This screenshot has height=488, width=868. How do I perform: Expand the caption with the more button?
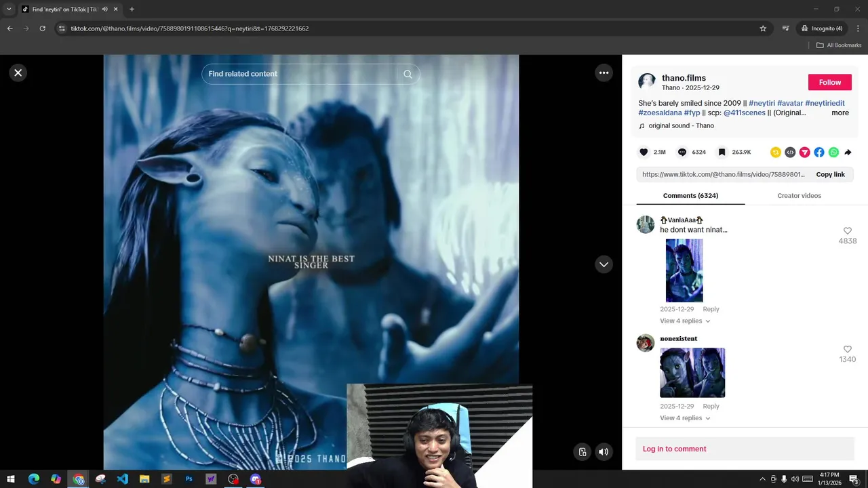click(840, 113)
